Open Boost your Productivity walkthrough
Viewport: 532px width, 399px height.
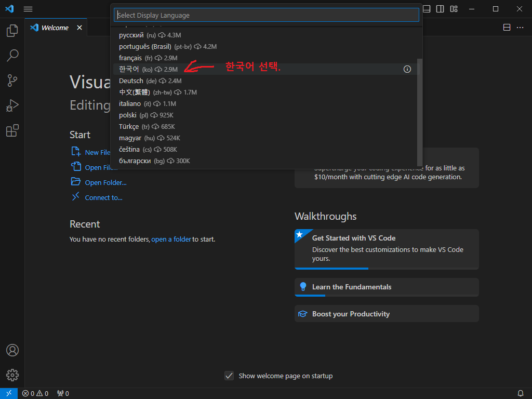coord(387,314)
